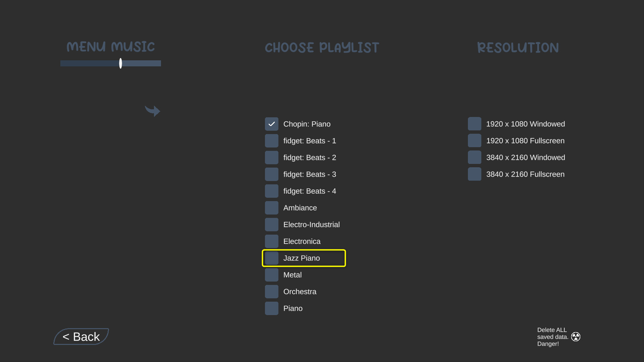Select the Electro-Industrial playlist

(x=272, y=224)
